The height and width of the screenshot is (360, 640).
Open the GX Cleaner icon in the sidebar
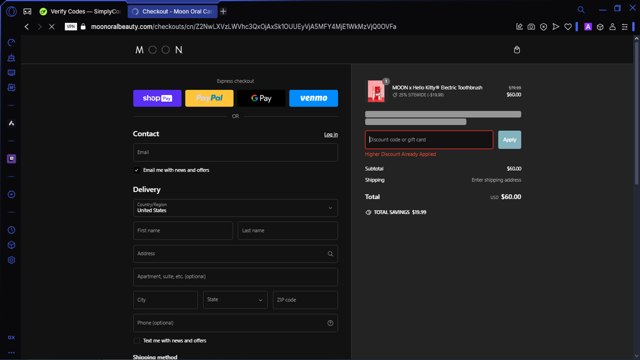click(x=11, y=58)
